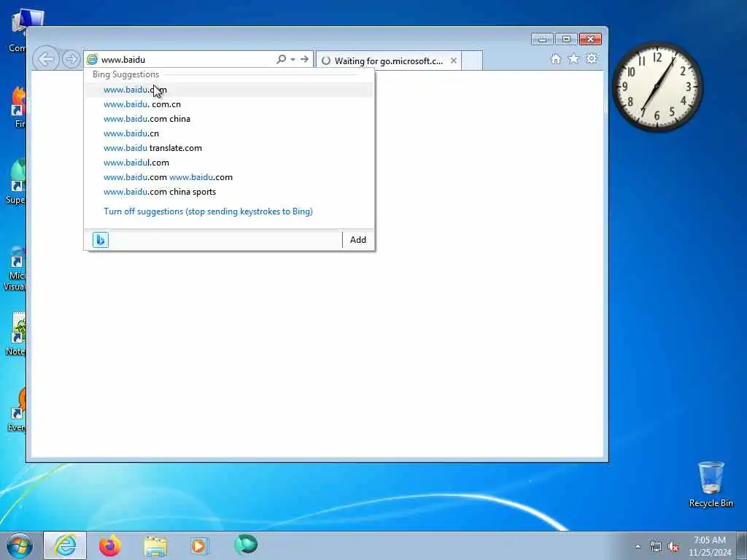
Task: Show hidden system tray icons
Action: (x=638, y=546)
